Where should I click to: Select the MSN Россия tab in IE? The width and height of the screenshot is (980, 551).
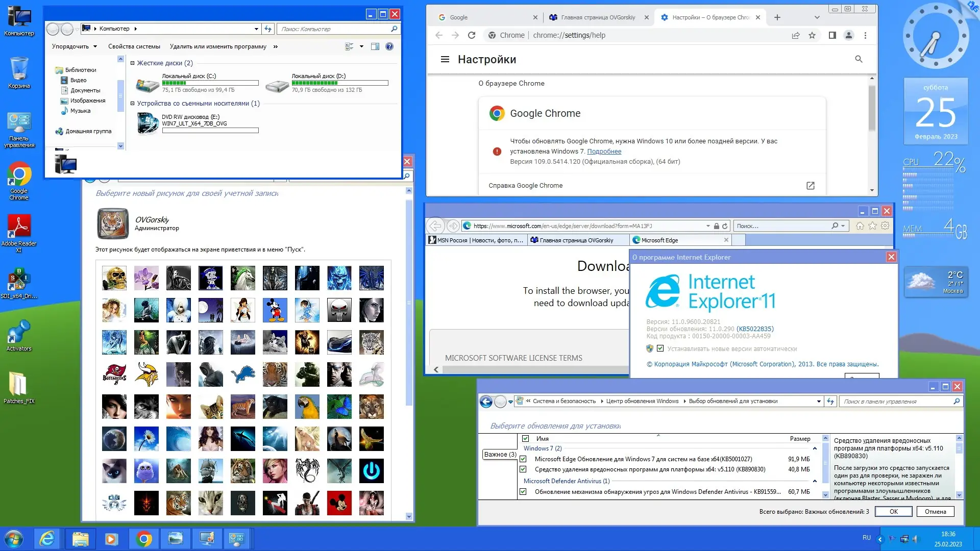tap(476, 240)
